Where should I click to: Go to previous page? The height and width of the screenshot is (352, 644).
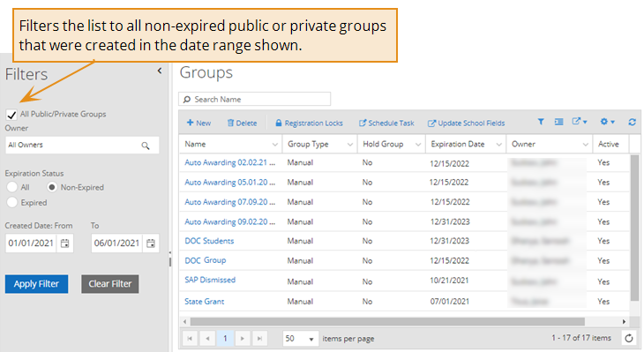207,339
